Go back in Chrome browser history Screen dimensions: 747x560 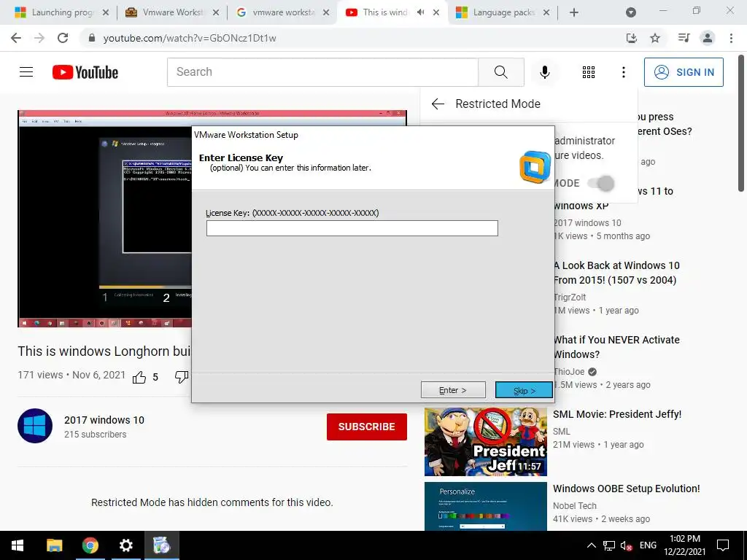click(16, 38)
